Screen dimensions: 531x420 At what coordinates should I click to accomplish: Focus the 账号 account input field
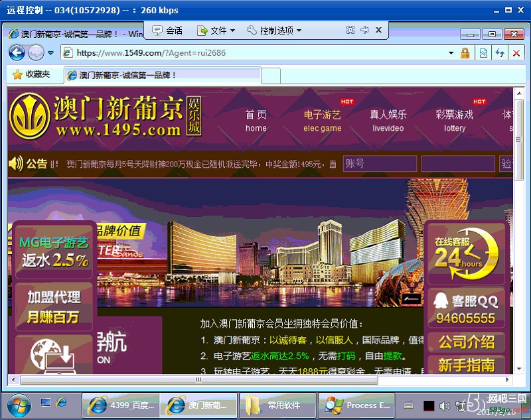click(x=380, y=164)
